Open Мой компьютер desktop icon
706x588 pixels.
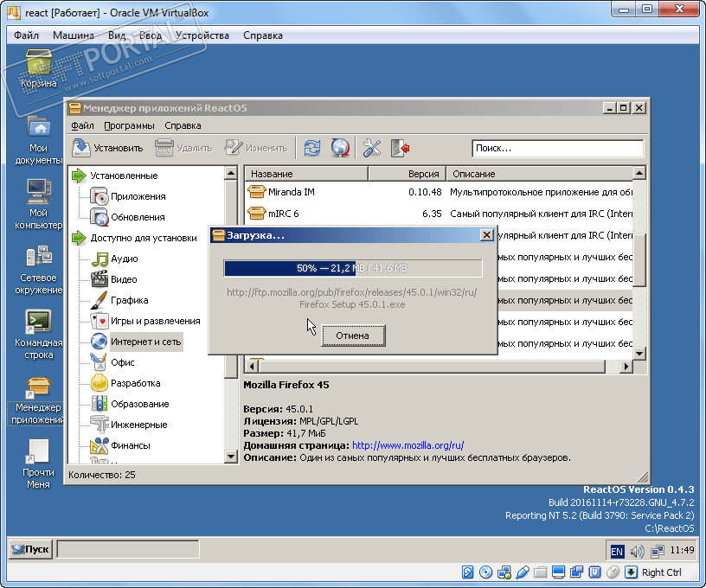pos(39,205)
